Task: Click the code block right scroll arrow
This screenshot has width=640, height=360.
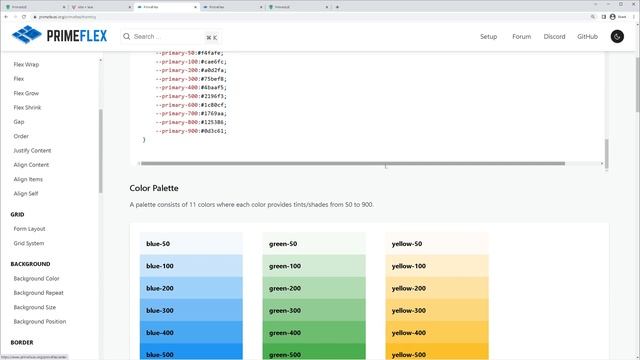Action: click(x=602, y=163)
